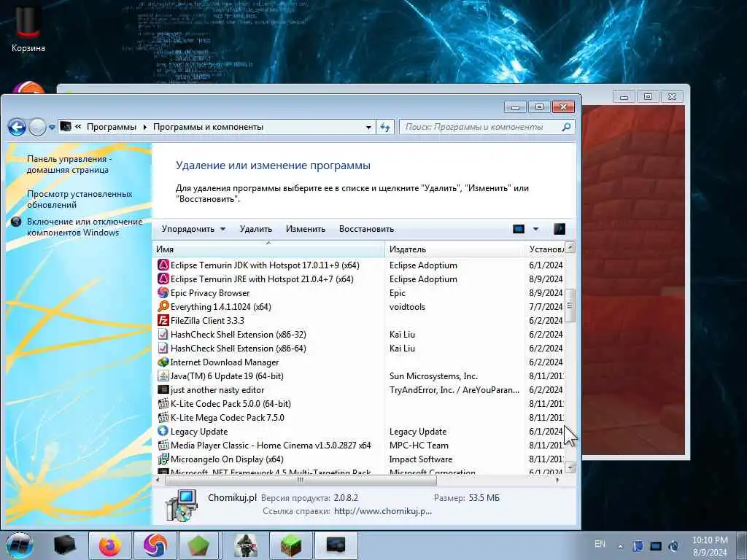Click the HashCheck Shell Extension (x86-32) icon
This screenshot has width=747, height=560.
point(163,334)
